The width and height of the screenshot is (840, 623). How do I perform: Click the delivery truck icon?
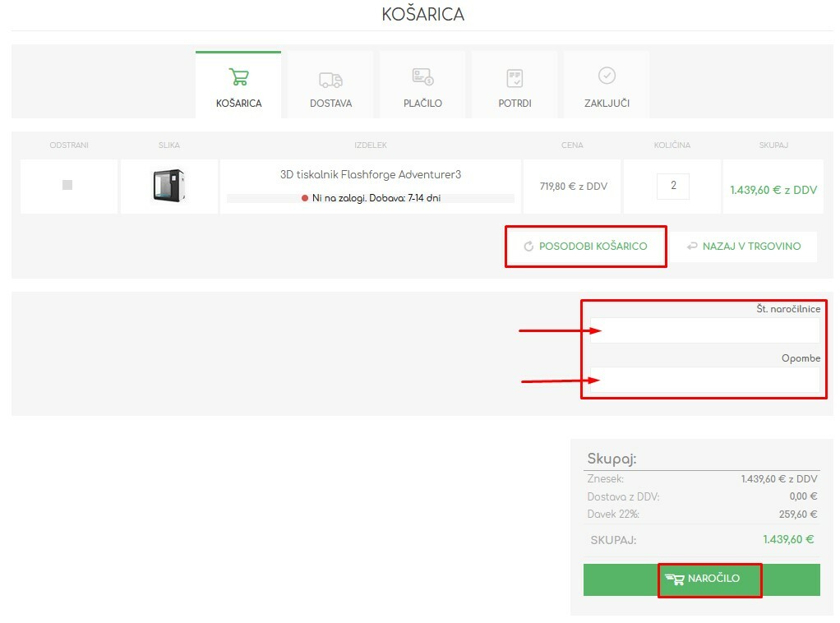(330, 80)
